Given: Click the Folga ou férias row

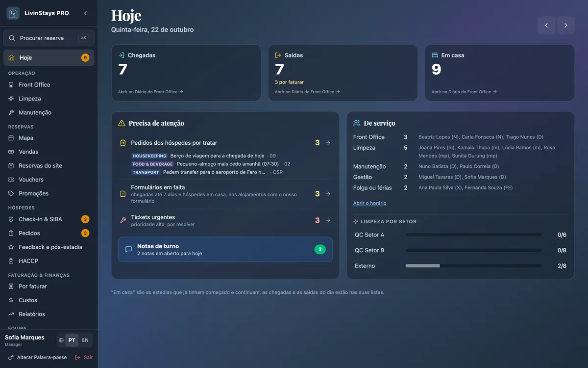Looking at the screenshot, I should pyautogui.click(x=461, y=188).
